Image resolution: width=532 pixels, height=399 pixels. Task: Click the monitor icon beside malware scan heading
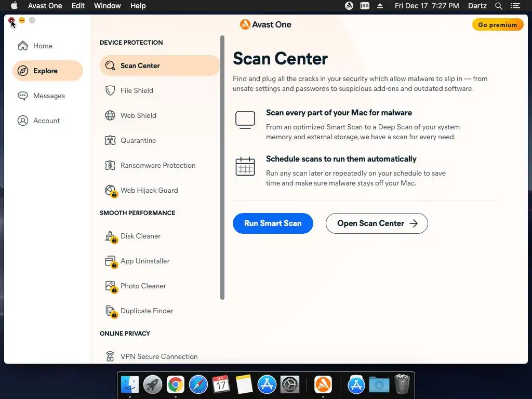(x=245, y=120)
